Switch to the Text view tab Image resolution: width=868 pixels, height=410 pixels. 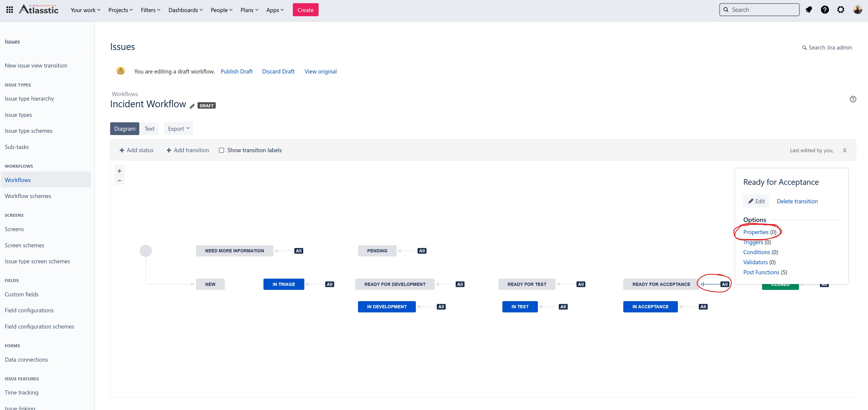click(149, 128)
